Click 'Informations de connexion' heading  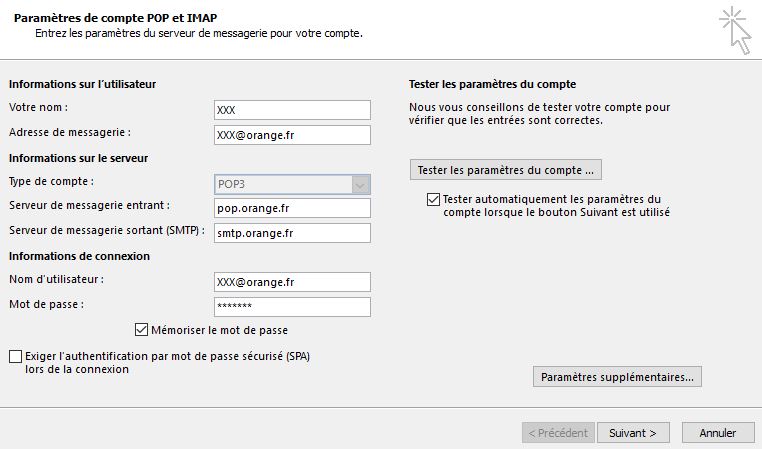coord(79,256)
